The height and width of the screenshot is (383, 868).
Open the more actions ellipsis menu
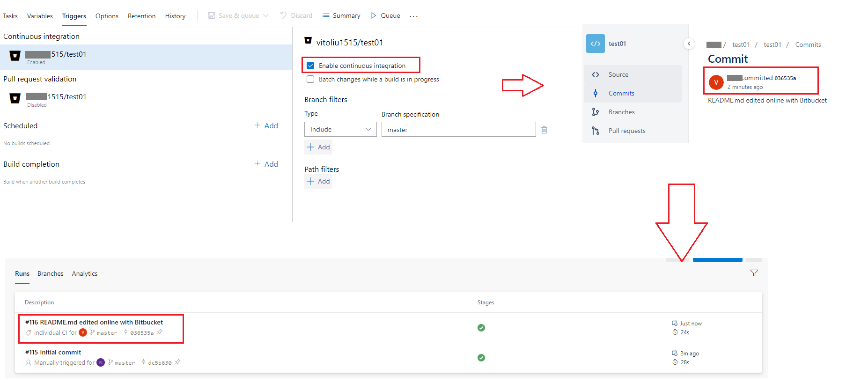click(413, 16)
